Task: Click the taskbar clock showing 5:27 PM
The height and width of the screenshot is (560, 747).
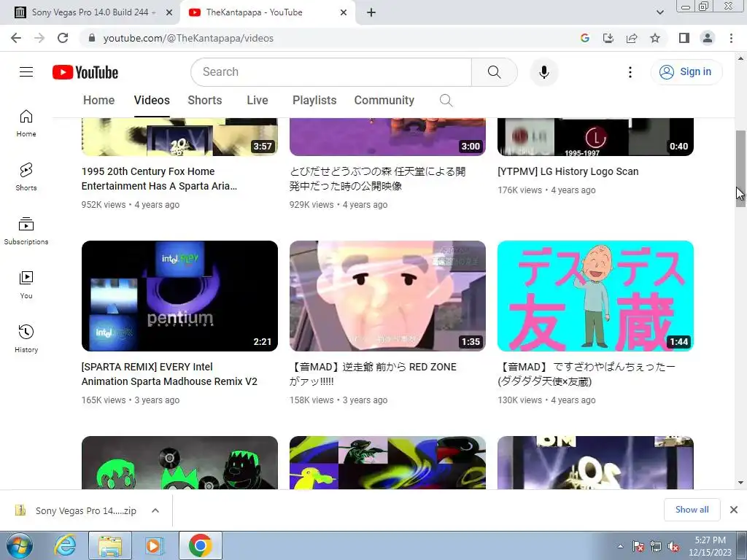Action: pyautogui.click(x=710, y=546)
